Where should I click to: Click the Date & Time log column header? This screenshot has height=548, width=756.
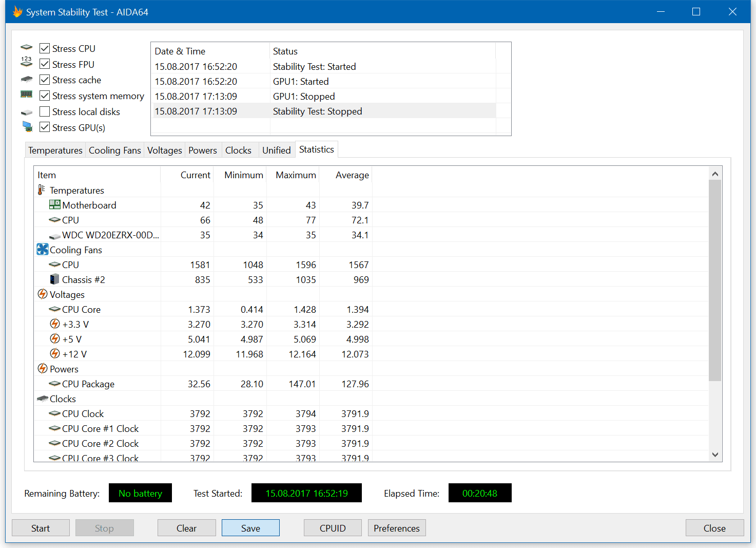click(x=210, y=51)
